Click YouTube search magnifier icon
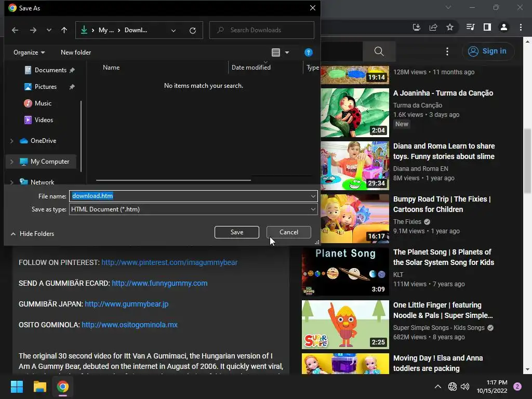Viewport: 532px width, 399px height. coord(379,51)
